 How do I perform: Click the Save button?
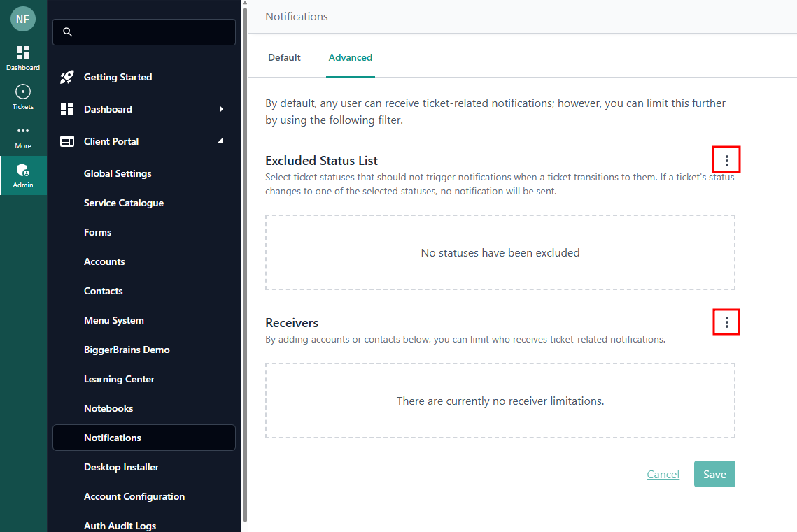click(x=714, y=474)
